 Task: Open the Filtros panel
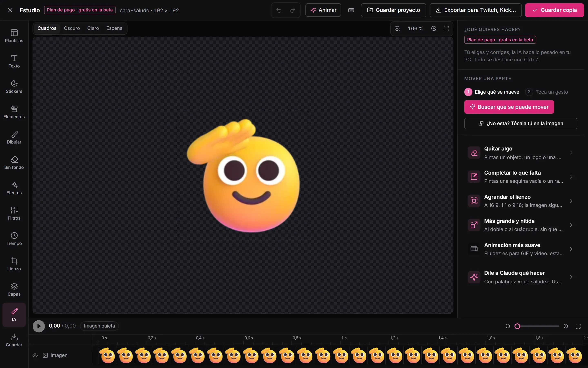tap(14, 213)
